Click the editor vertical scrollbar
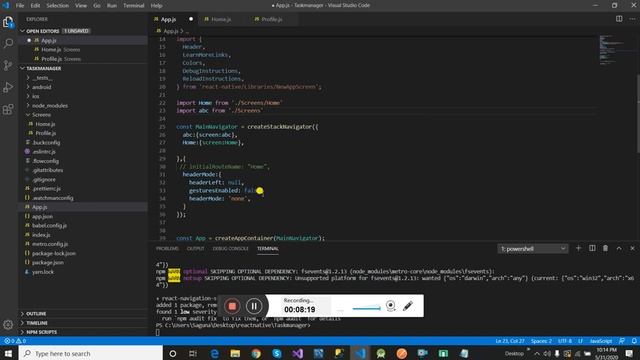 (638, 114)
